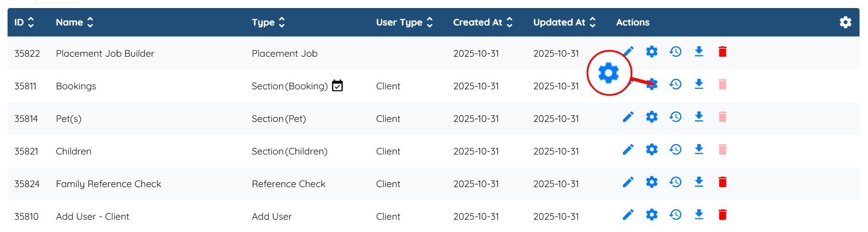Image resolution: width=868 pixels, height=232 pixels.
Task: Sort table by Name column
Action: 90,22
